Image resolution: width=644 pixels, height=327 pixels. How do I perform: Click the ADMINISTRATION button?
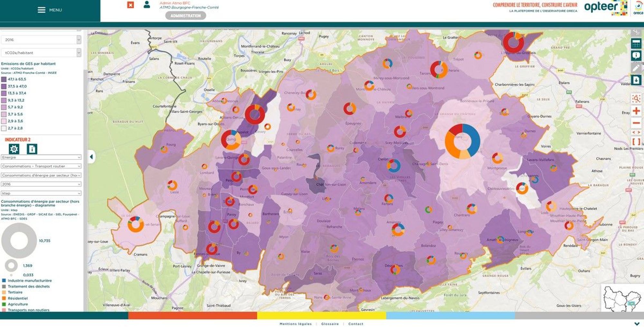pyautogui.click(x=185, y=15)
